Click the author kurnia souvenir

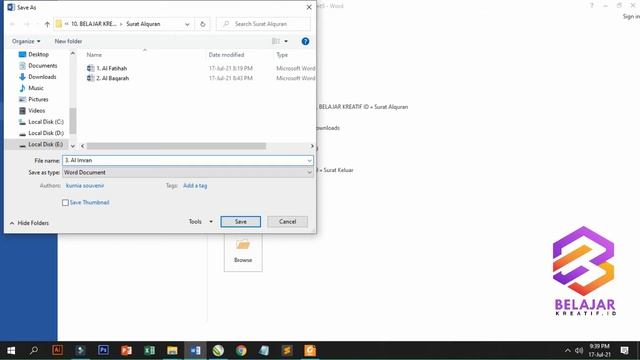pyautogui.click(x=85, y=186)
